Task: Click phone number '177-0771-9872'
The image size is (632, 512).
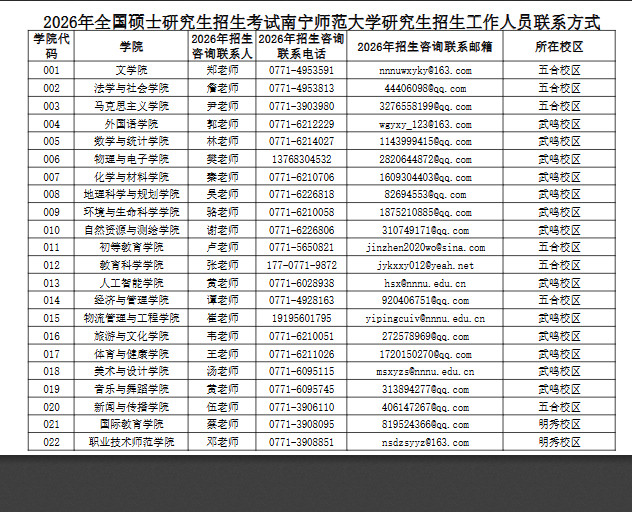Action: click(301, 265)
